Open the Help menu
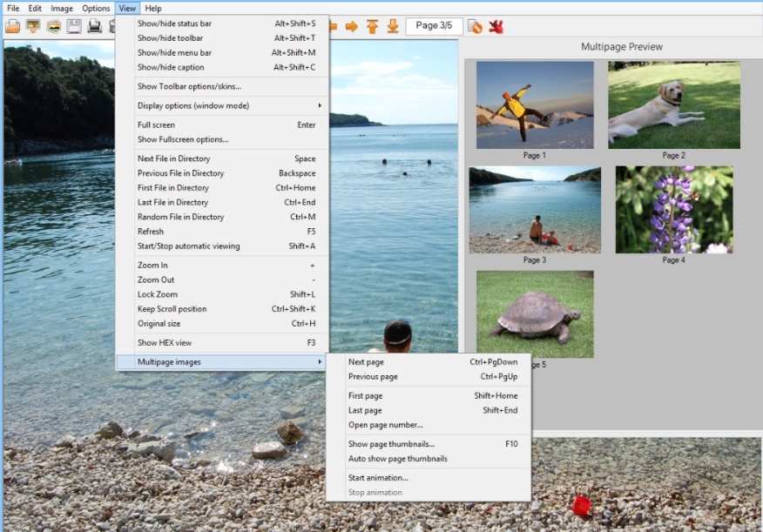This screenshot has width=763, height=532. (152, 8)
